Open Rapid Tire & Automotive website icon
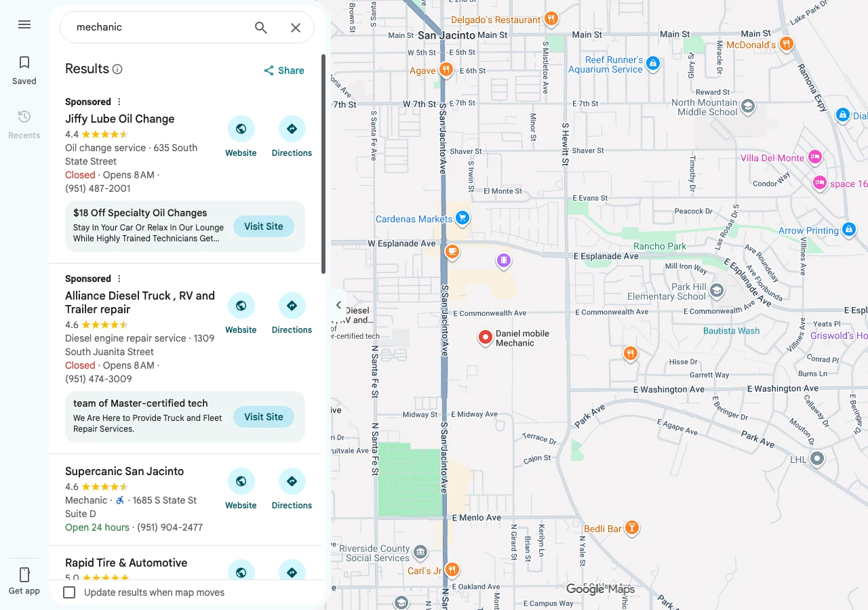Viewport: 868px width, 610px height. [x=241, y=571]
